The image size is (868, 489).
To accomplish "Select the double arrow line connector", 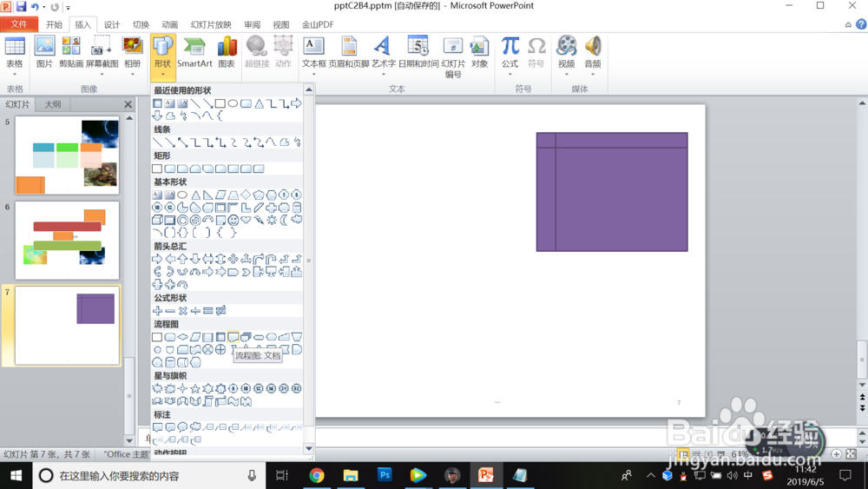I will click(182, 142).
